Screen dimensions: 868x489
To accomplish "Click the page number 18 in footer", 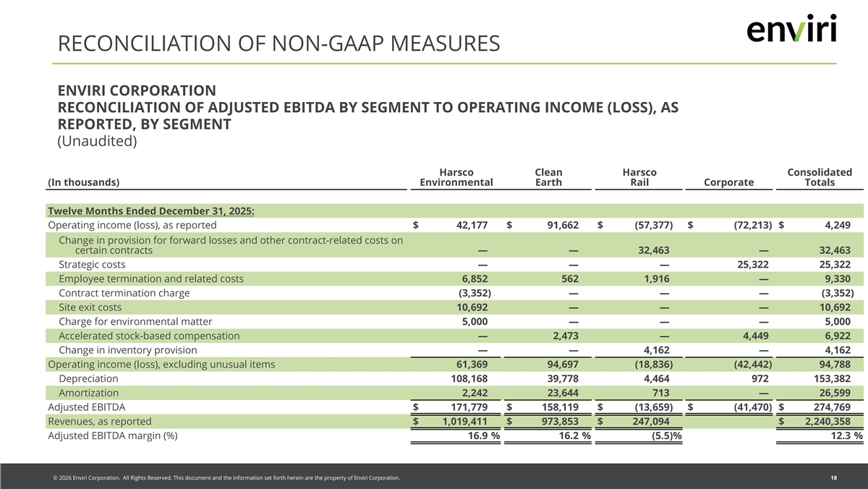I will (834, 478).
